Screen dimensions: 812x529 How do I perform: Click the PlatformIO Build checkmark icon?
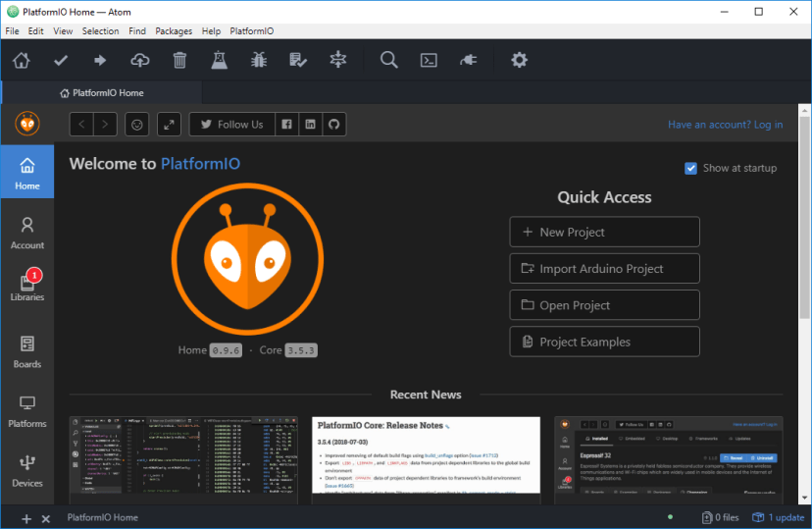click(61, 61)
